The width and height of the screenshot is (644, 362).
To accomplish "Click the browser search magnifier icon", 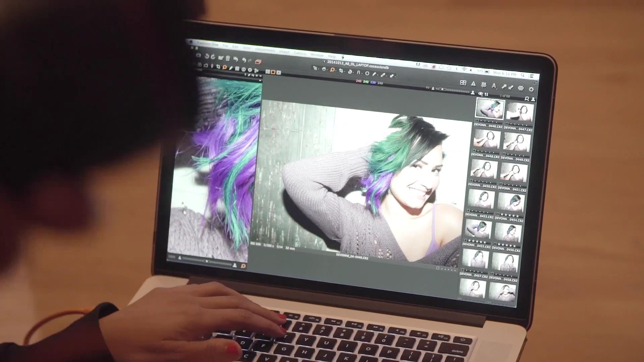I will (x=527, y=99).
